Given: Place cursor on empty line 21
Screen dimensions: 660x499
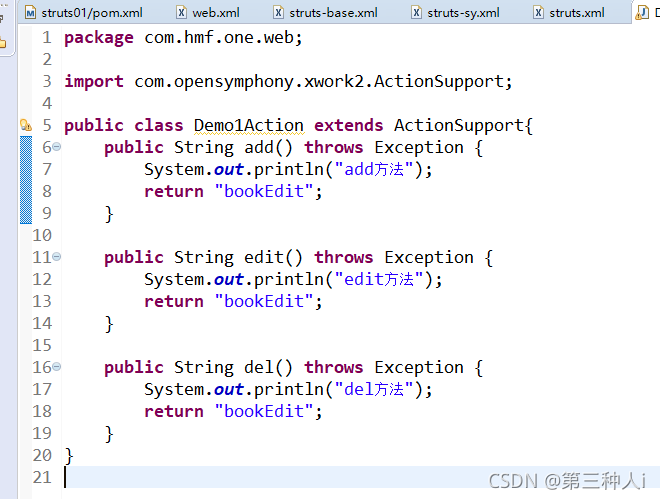Looking at the screenshot, I should [362, 478].
